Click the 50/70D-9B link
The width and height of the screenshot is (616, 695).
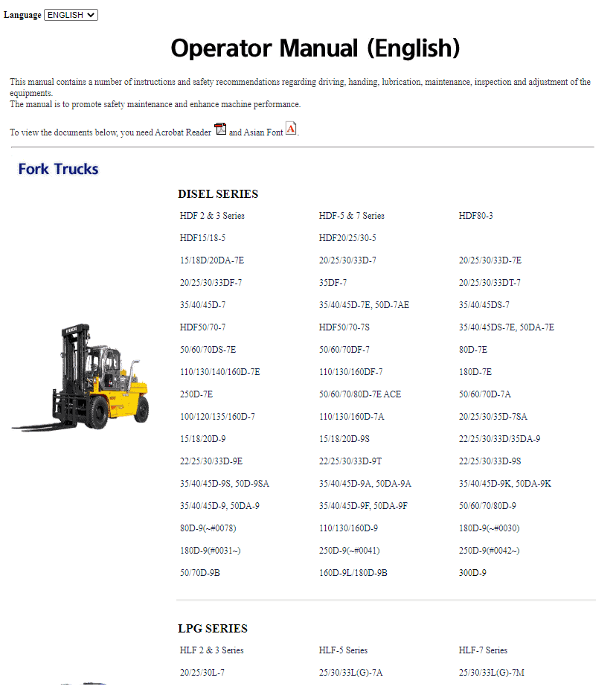(x=200, y=573)
